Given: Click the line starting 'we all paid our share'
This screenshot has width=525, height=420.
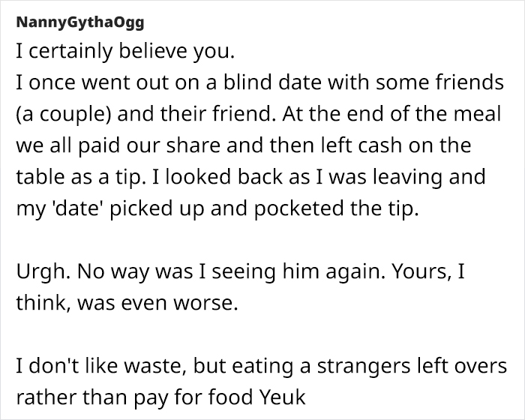Looking at the screenshot, I should (244, 145).
